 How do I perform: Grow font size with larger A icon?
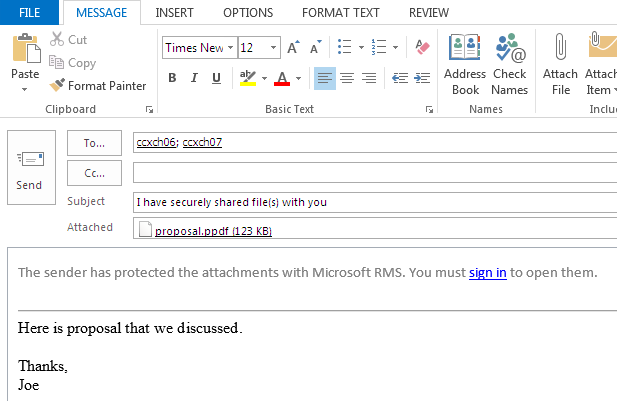(293, 48)
